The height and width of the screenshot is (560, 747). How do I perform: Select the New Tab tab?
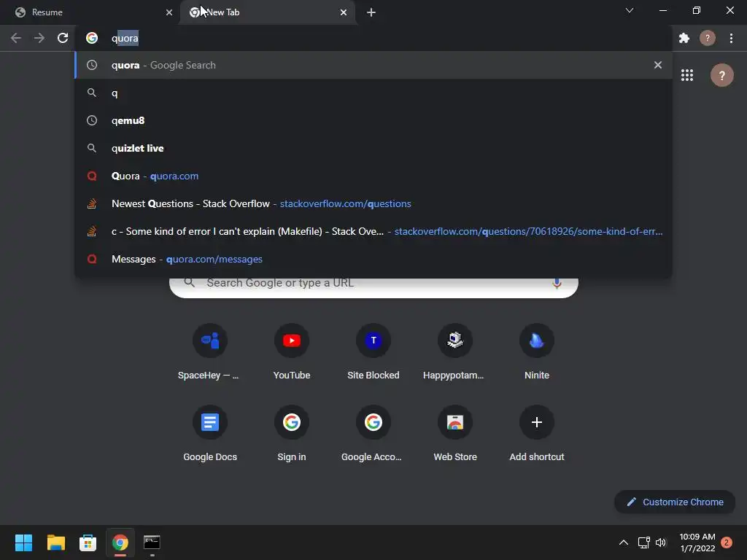[x=267, y=12]
